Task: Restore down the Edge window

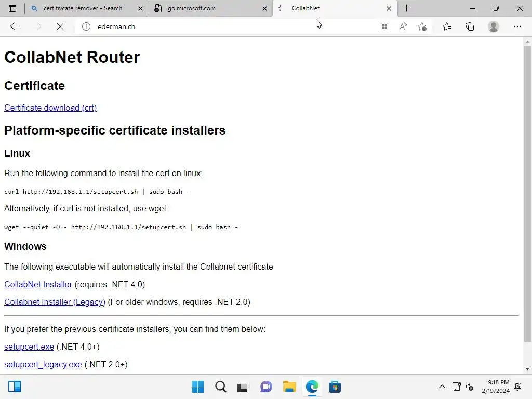Action: pyautogui.click(x=496, y=8)
